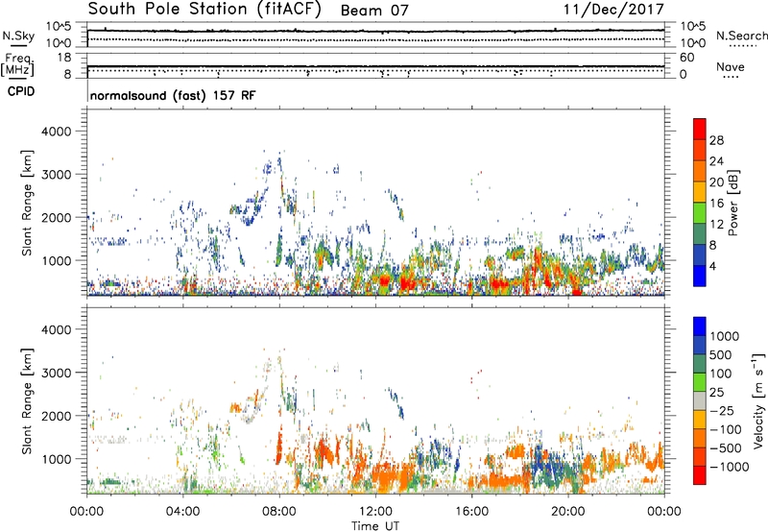This screenshot has height=532, width=768.
Task: Click 'normalsound (fast) 157 RF' text
Action: click(173, 95)
